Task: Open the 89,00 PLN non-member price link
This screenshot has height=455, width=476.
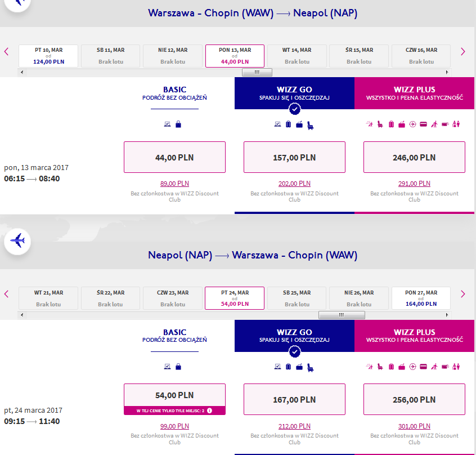Action: click(x=174, y=184)
